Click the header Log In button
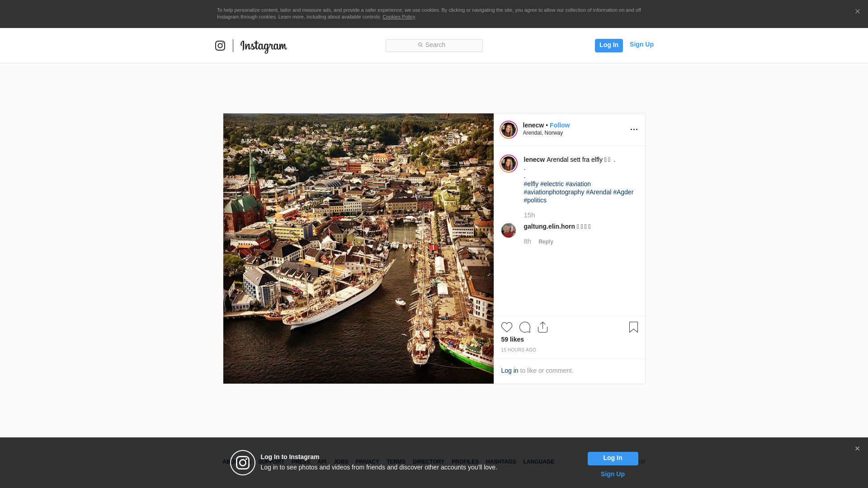 [x=609, y=45]
